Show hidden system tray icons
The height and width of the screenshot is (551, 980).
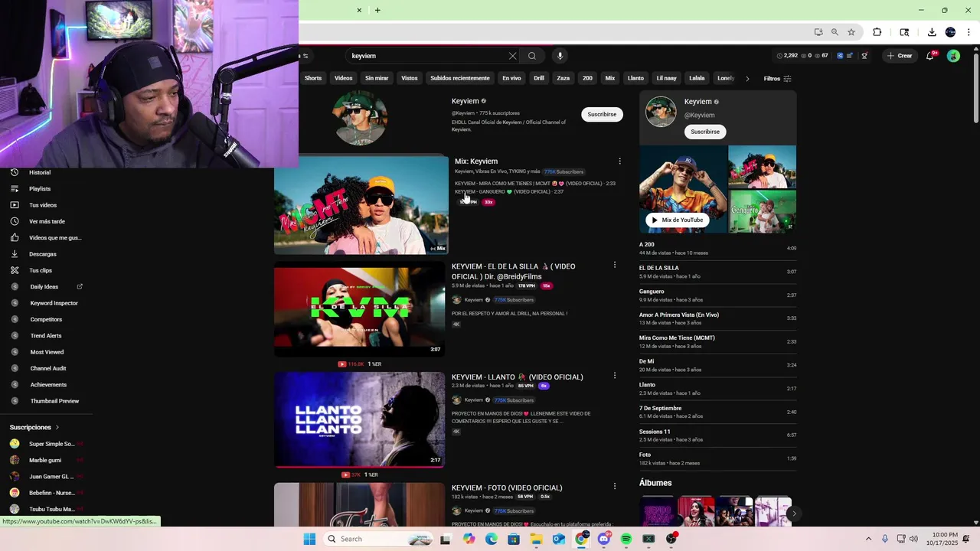pos(868,539)
